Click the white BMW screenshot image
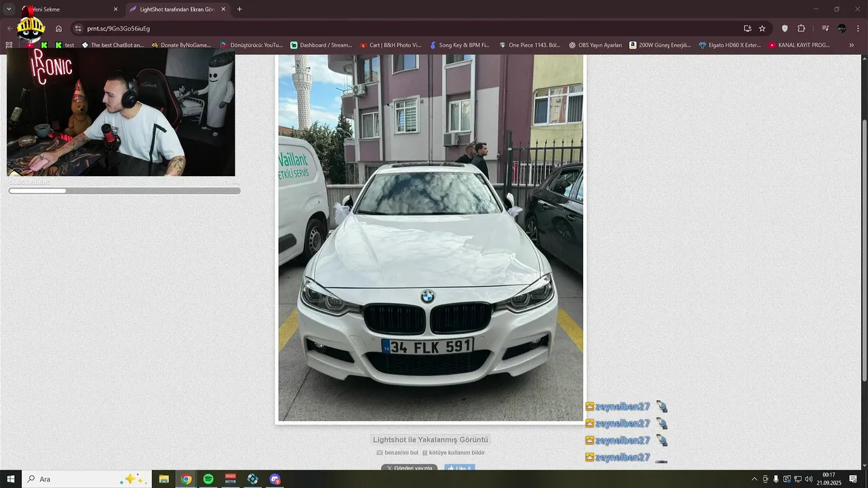Viewport: 868px width, 488px height. pyautogui.click(x=431, y=238)
